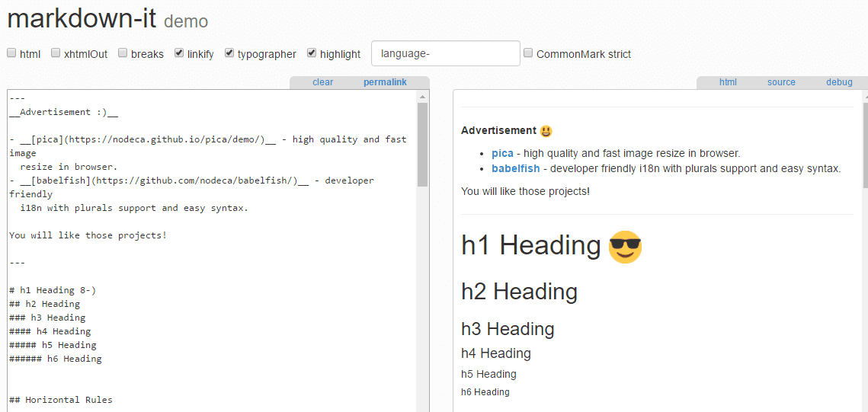Viewport: 868px width, 412px height.
Task: Enable CommonMark strict mode checkbox
Action: 528,53
